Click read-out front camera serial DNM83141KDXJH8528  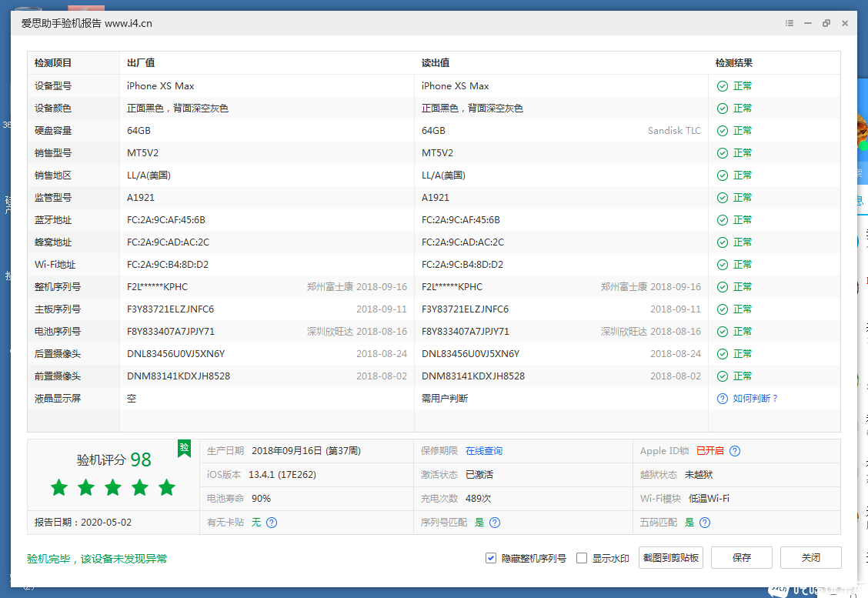(x=472, y=376)
